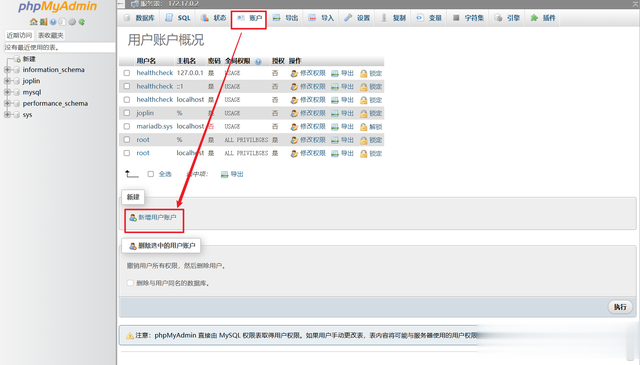Click the 执行 go button
The height and width of the screenshot is (365, 640).
click(620, 307)
